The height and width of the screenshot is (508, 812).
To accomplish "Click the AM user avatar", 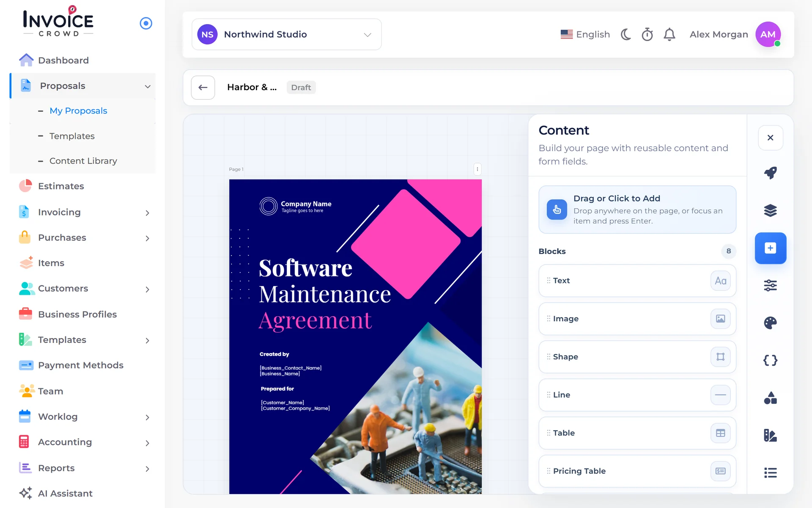I will [x=768, y=34].
